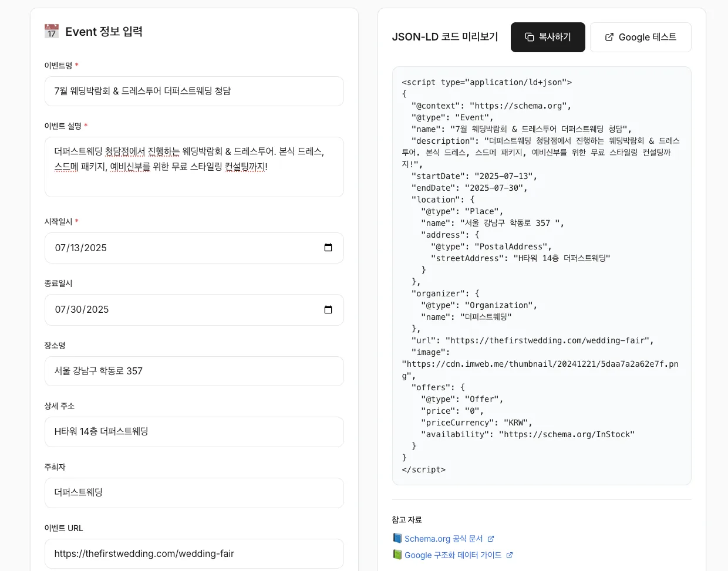Click external link arrow after Google 구조화 데이터 가이드
This screenshot has width=728, height=571.
[x=510, y=555]
